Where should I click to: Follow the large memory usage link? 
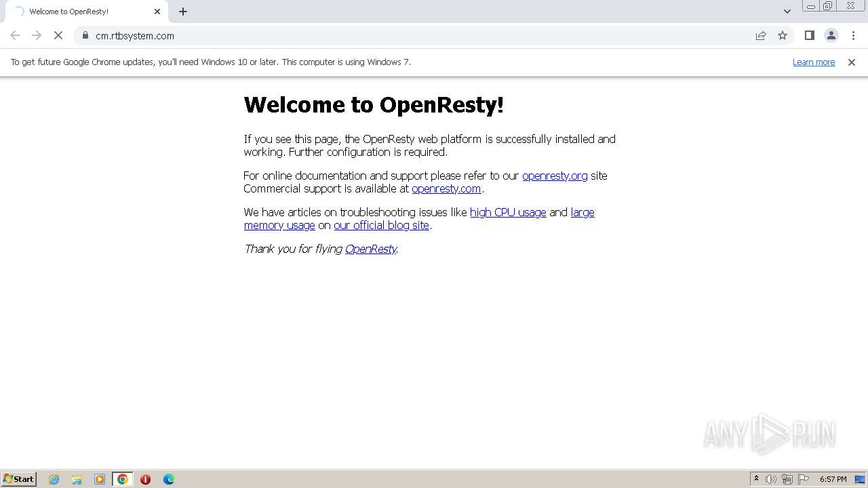[x=583, y=212]
